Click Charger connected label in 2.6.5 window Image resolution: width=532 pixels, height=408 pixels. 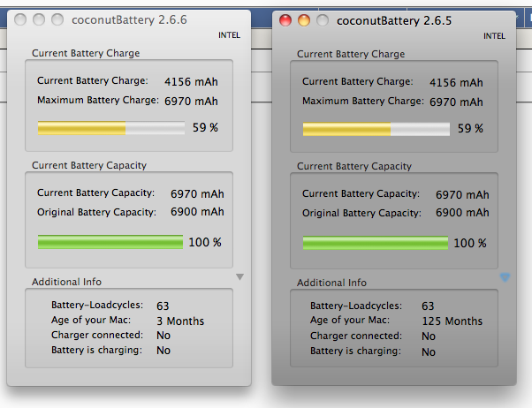(x=356, y=336)
